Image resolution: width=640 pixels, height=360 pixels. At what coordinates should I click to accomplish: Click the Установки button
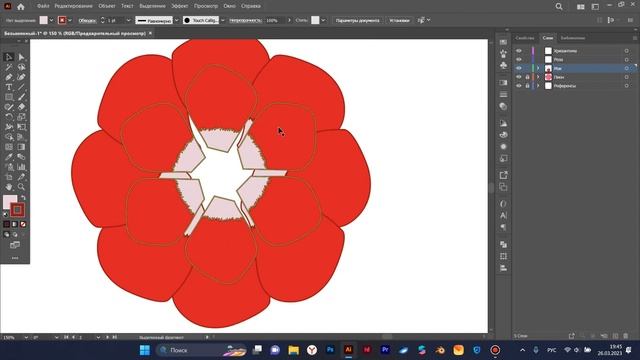399,20
